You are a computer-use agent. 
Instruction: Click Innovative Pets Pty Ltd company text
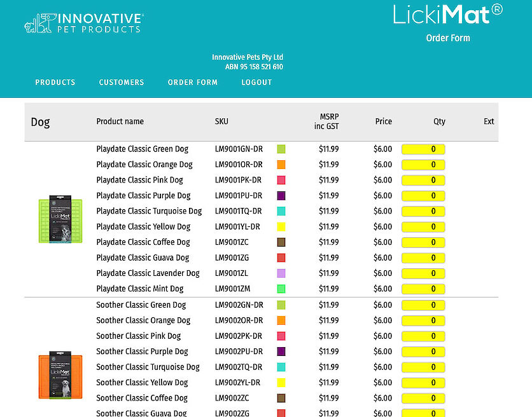tap(248, 57)
